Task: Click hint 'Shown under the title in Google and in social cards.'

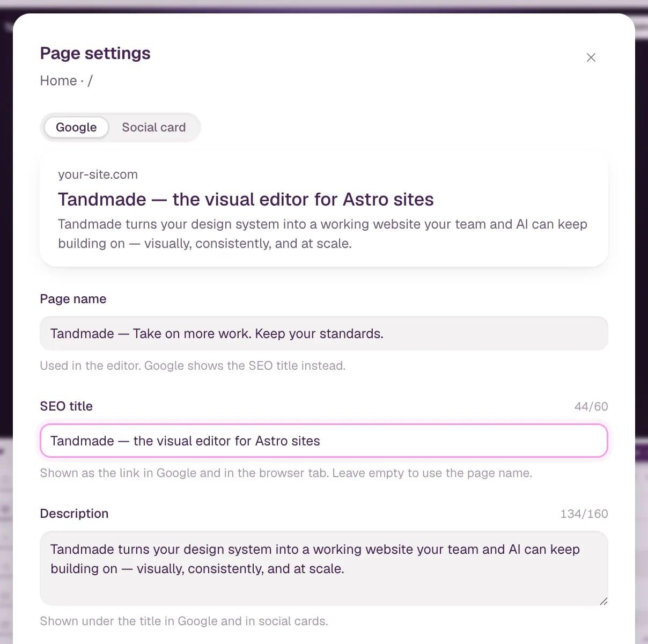Action: coord(184,621)
